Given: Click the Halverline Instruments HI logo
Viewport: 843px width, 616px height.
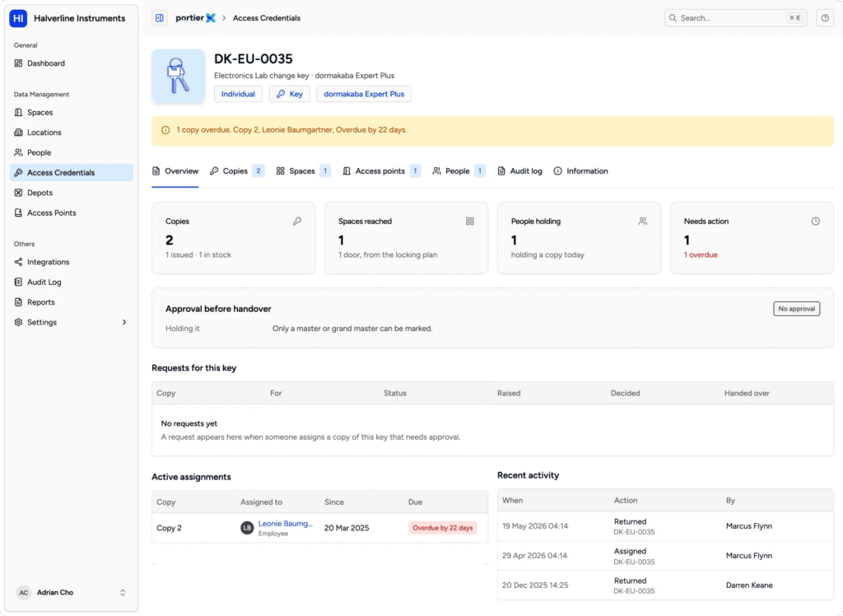Looking at the screenshot, I should (18, 18).
